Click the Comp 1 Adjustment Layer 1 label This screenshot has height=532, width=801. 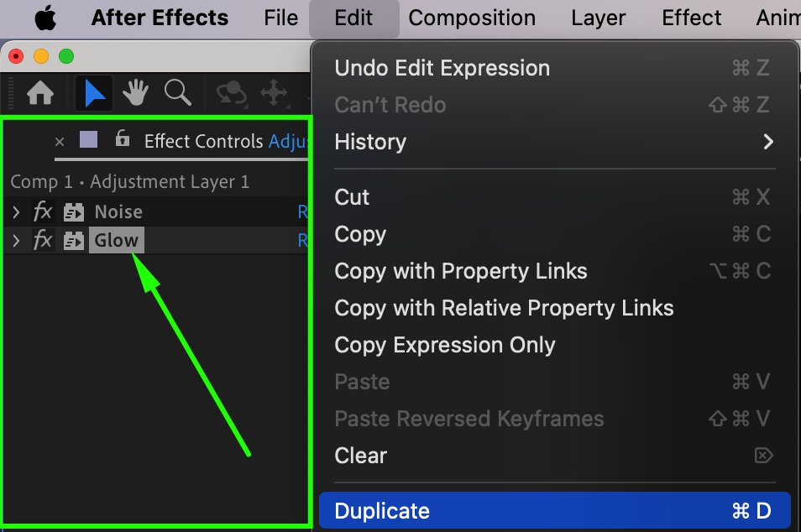[130, 182]
